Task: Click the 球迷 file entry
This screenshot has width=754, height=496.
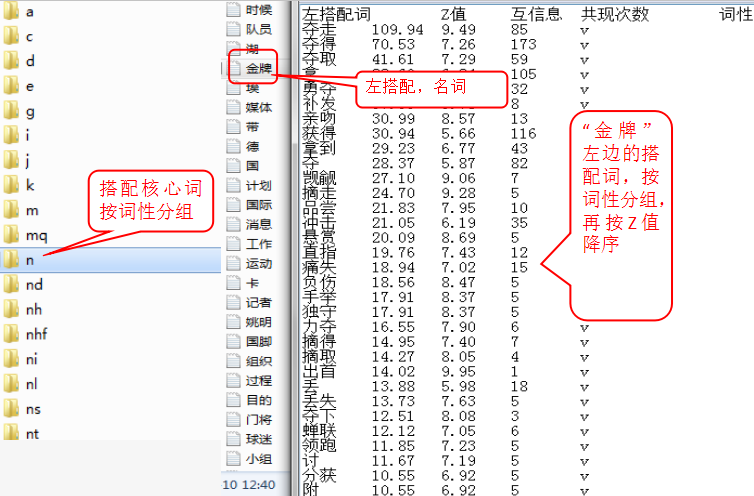Action: coord(250,439)
